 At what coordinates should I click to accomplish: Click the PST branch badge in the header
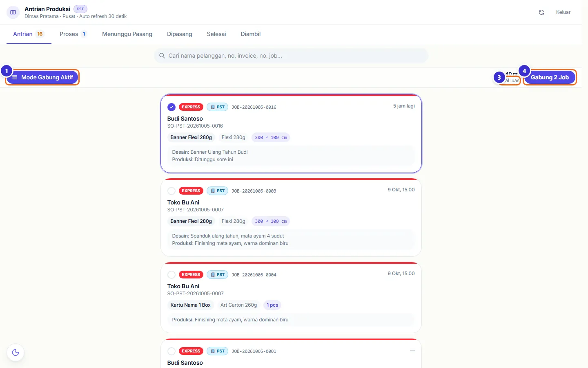[80, 9]
